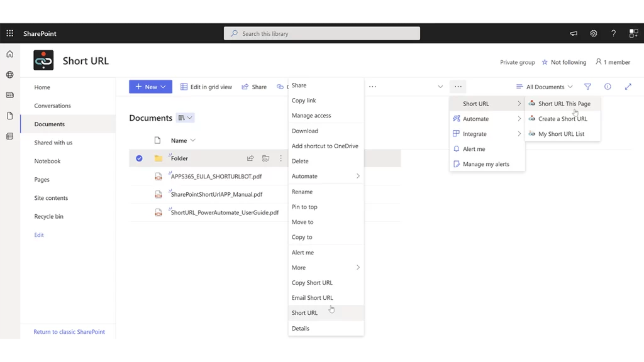Image resolution: width=644 pixels, height=362 pixels.
Task: Click the Short URL site logo
Action: [43, 60]
